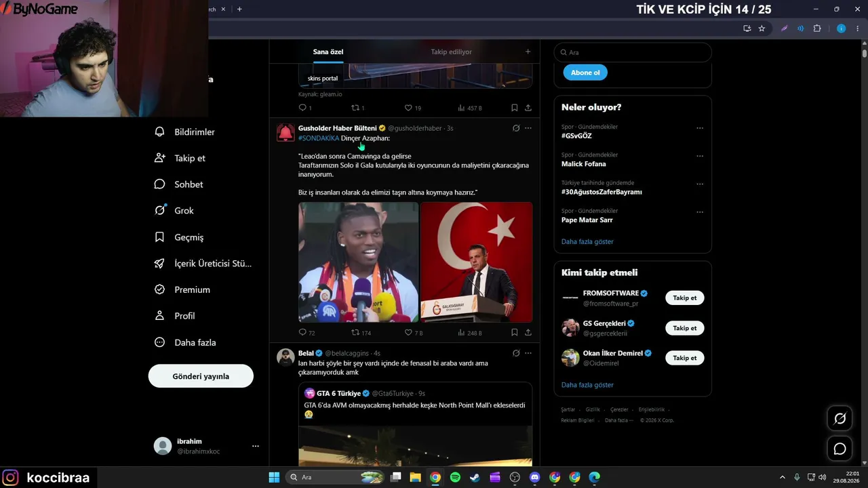Open Discord from the taskbar
This screenshot has height=488, width=868.
(534, 477)
